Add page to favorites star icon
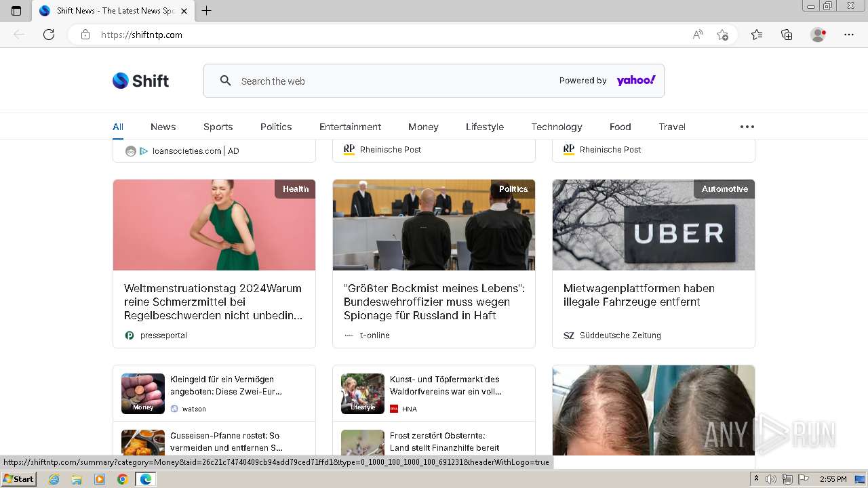This screenshot has width=868, height=488. pos(722,35)
